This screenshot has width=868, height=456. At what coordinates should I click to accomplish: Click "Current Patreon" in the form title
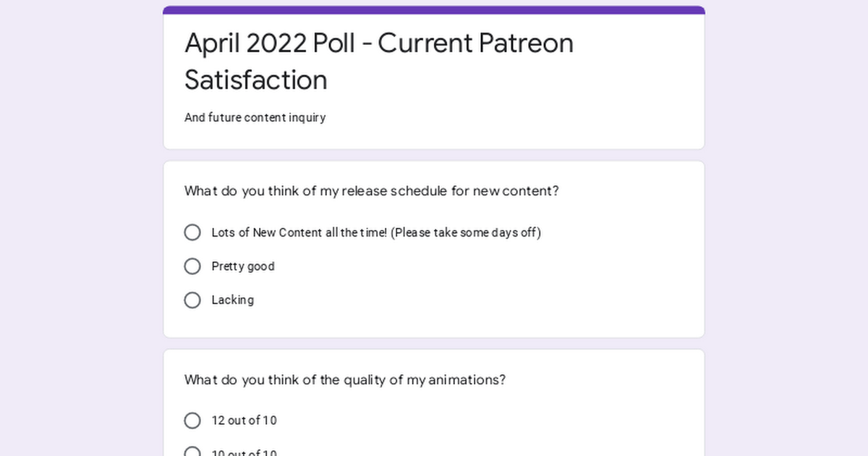pos(475,43)
